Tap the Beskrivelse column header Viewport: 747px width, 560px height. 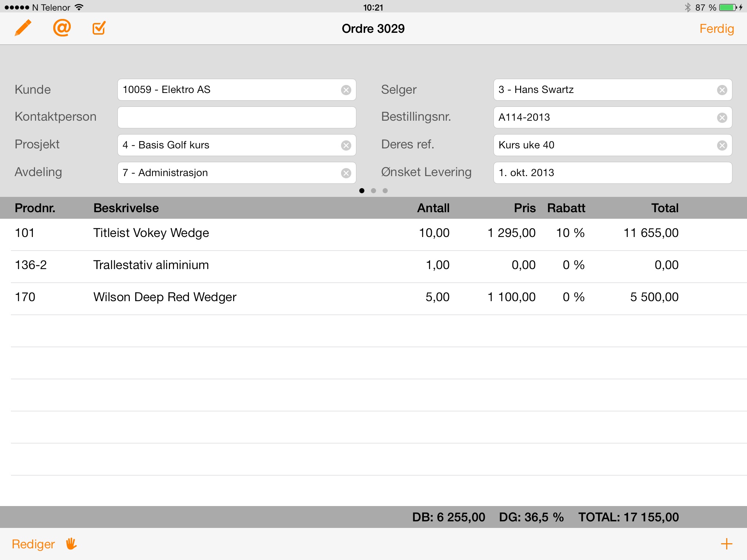pyautogui.click(x=126, y=208)
